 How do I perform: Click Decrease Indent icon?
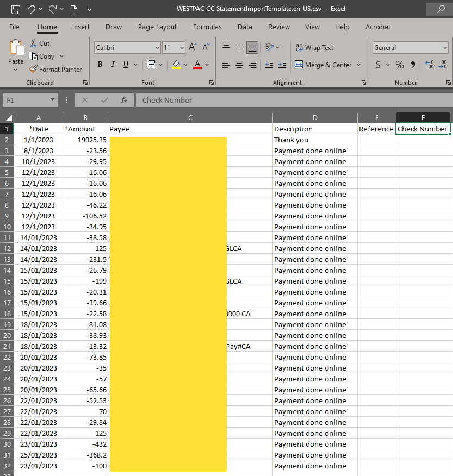click(269, 64)
